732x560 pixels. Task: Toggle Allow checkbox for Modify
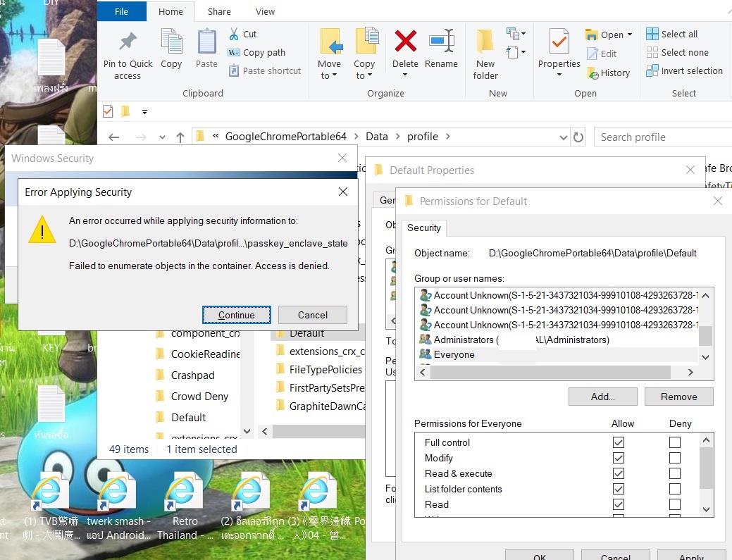point(619,458)
